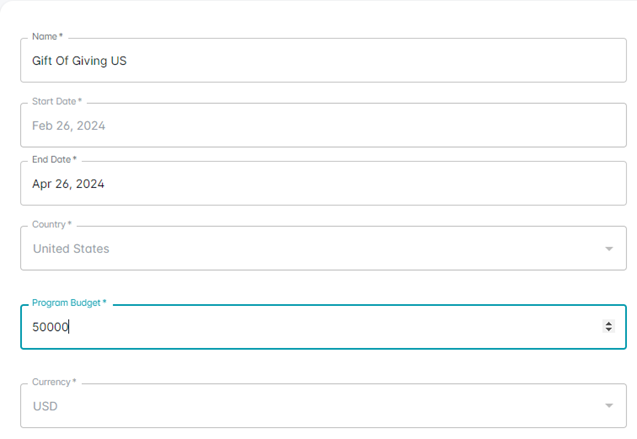Image resolution: width=637 pixels, height=439 pixels.
Task: Click the decrement arrow on Program Budget stepper
Action: [x=608, y=329]
